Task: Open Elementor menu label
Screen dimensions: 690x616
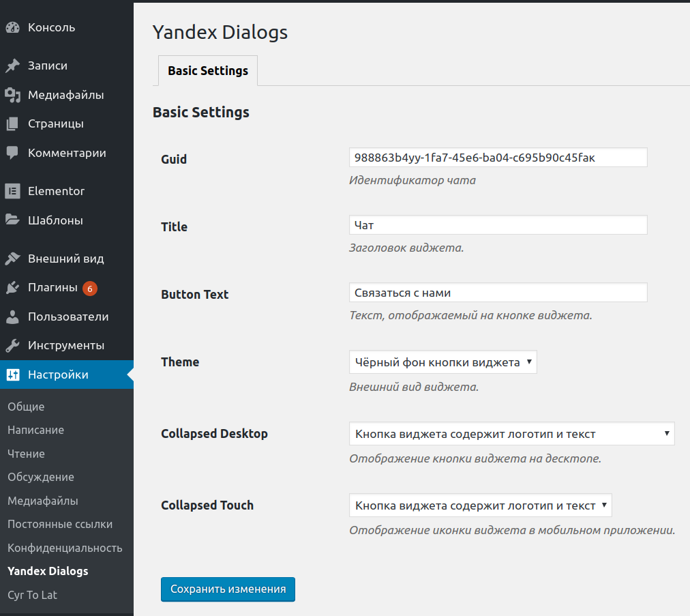Action: click(x=57, y=191)
